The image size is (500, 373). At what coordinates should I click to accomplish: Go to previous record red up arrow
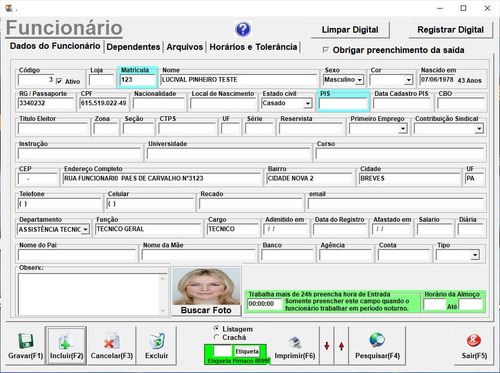pyautogui.click(x=341, y=346)
